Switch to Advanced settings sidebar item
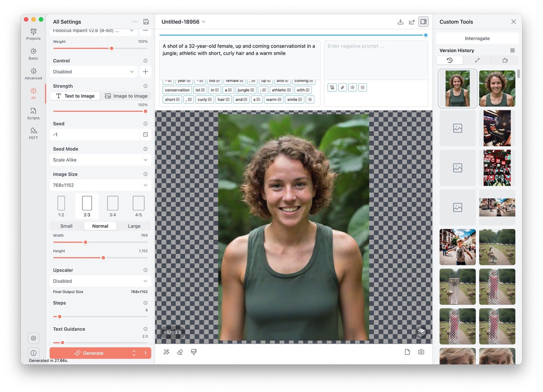The height and width of the screenshot is (392, 543). click(33, 74)
